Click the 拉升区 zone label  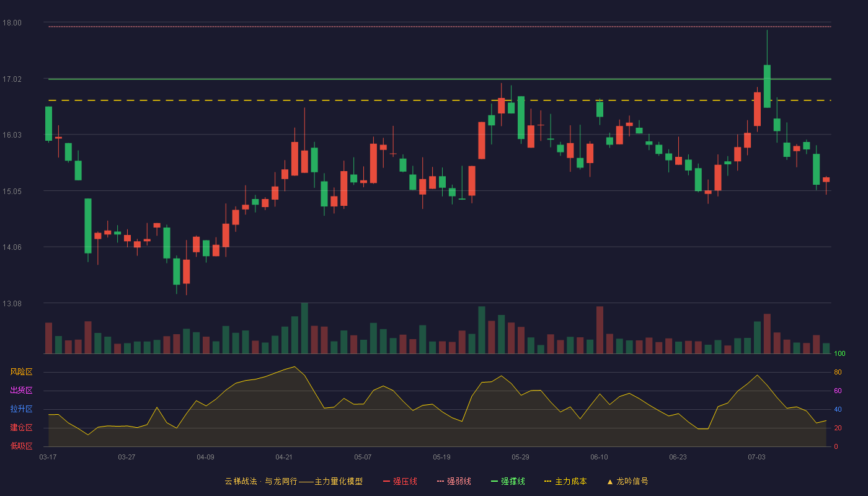pos(21,409)
